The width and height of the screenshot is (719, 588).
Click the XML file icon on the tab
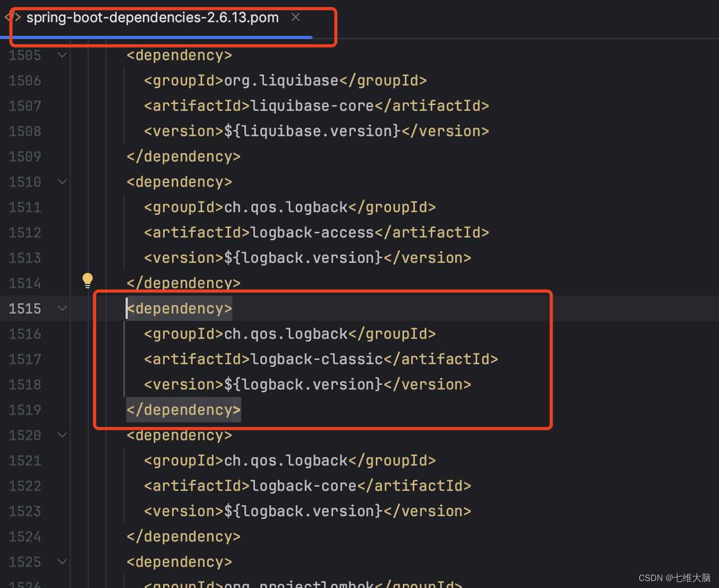coord(13,17)
